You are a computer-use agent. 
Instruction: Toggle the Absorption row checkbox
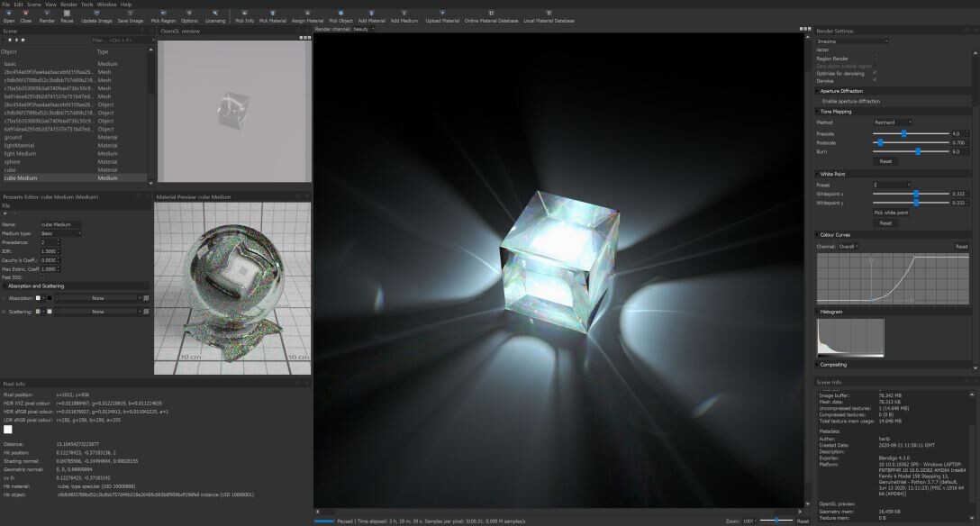pyautogui.click(x=4, y=298)
